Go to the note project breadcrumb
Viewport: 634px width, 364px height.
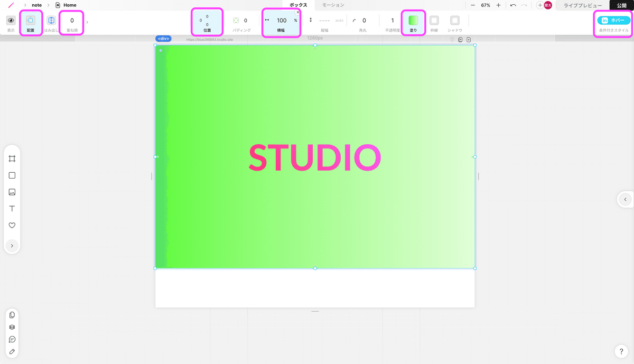[x=37, y=5]
